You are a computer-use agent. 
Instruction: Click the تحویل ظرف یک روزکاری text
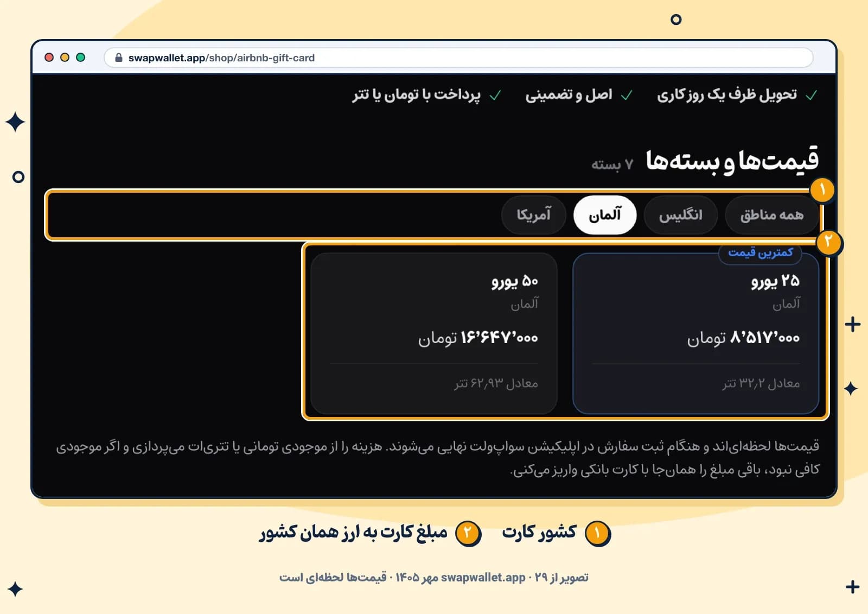click(x=727, y=95)
